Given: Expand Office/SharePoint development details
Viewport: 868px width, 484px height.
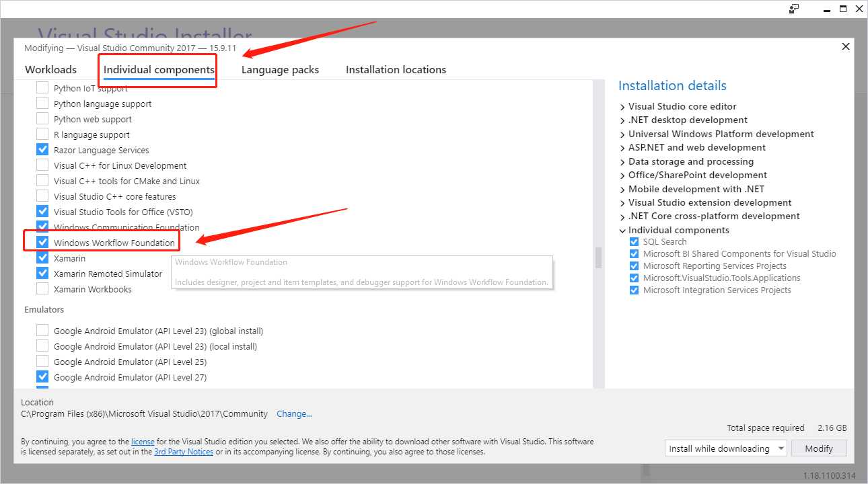Looking at the screenshot, I should [x=622, y=175].
